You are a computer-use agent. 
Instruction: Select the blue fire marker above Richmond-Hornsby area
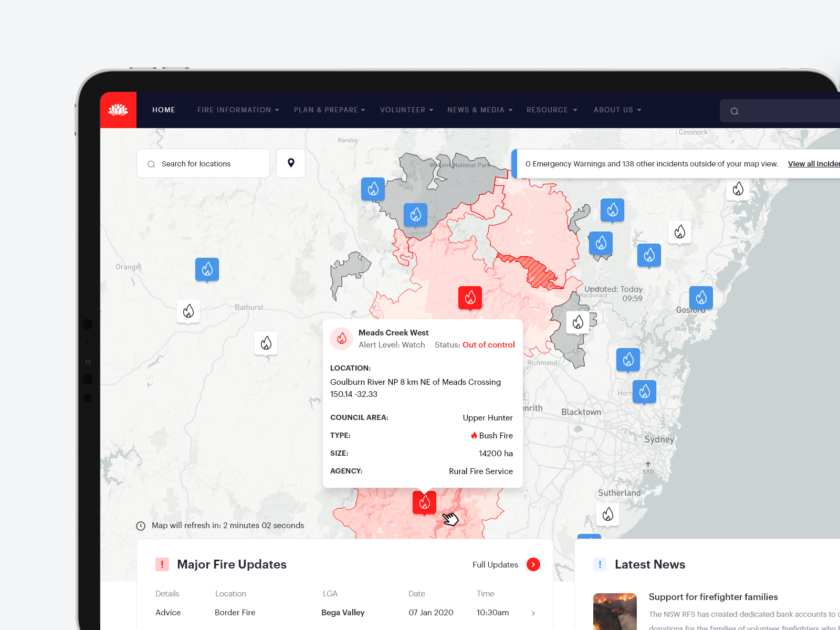point(628,360)
